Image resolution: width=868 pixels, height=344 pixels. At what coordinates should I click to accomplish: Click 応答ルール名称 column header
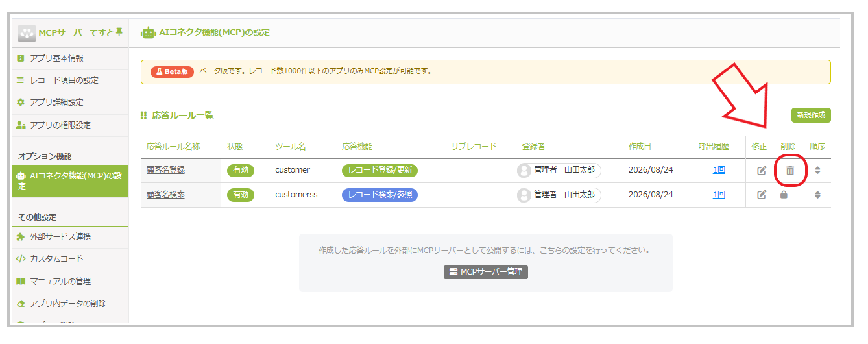point(173,147)
